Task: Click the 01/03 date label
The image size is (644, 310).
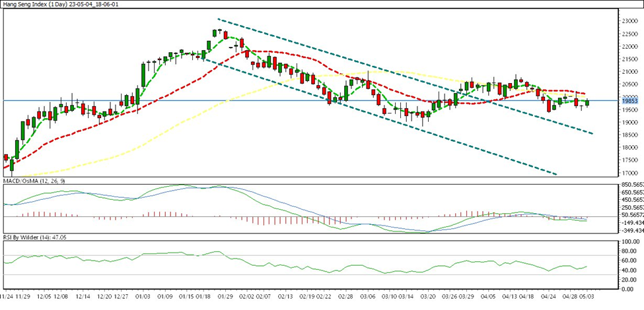Action: click(144, 295)
